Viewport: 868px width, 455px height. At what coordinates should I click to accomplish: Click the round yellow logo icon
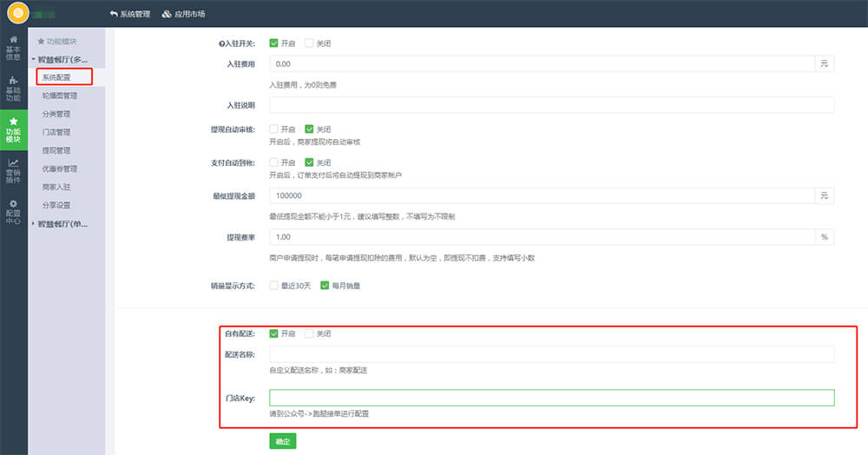click(16, 14)
